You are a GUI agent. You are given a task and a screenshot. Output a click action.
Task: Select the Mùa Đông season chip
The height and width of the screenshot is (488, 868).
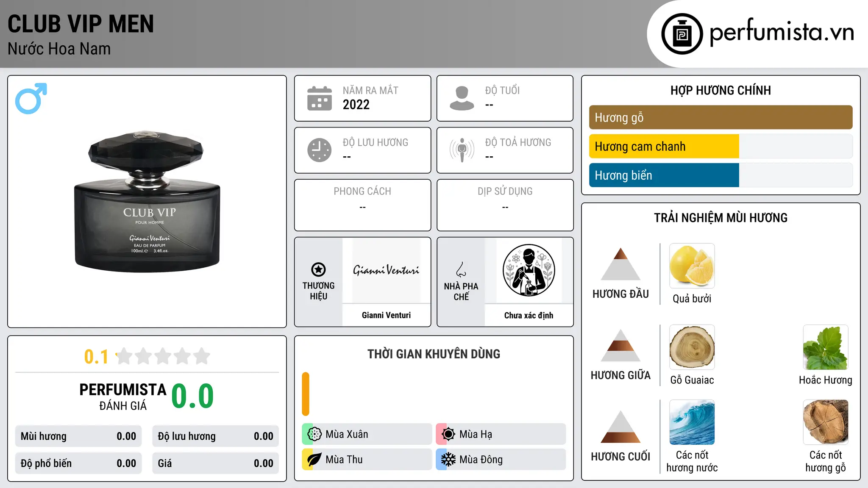point(501,460)
